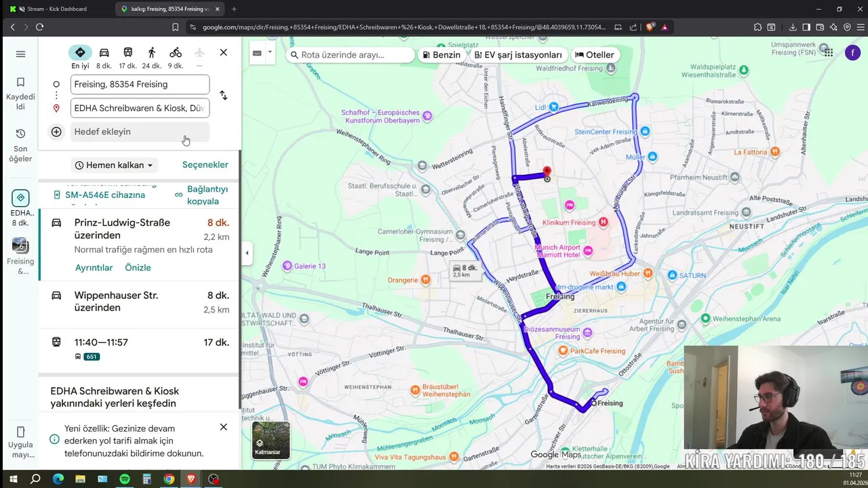Open Chrome from the taskbar

coord(169,479)
